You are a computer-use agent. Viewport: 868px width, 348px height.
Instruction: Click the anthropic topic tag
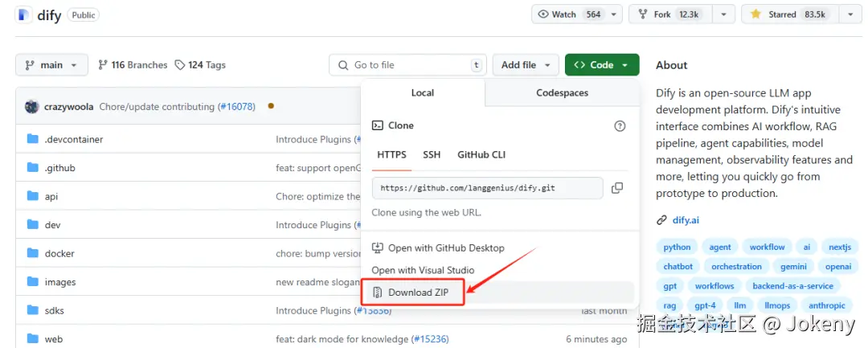pyautogui.click(x=827, y=305)
